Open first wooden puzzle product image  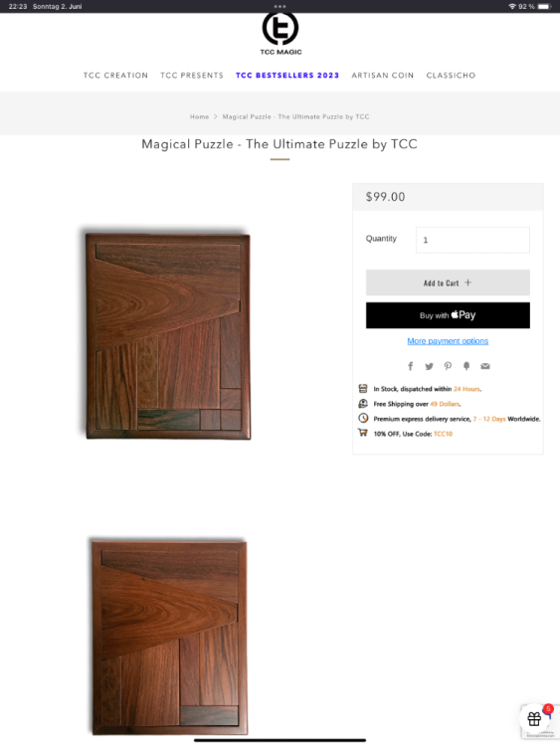(x=167, y=335)
